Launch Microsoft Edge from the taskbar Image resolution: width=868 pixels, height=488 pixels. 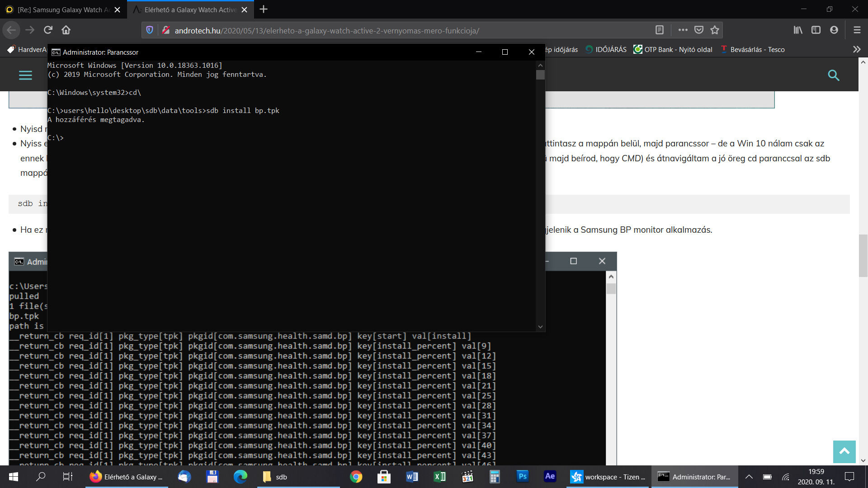pos(240,477)
